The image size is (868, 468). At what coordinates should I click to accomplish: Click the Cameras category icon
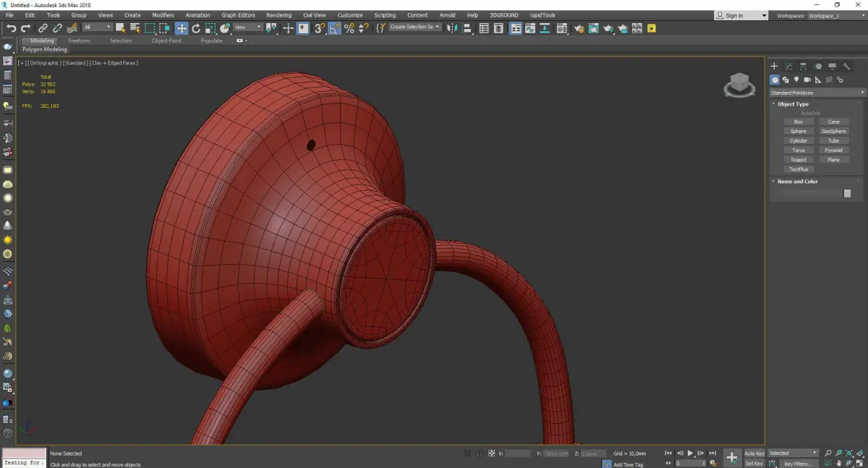[x=807, y=80]
